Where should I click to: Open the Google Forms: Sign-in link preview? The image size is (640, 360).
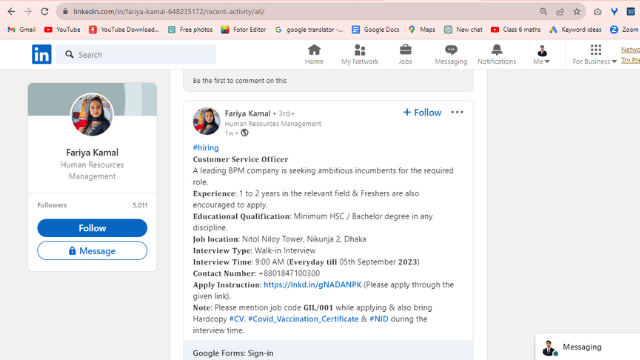328,351
